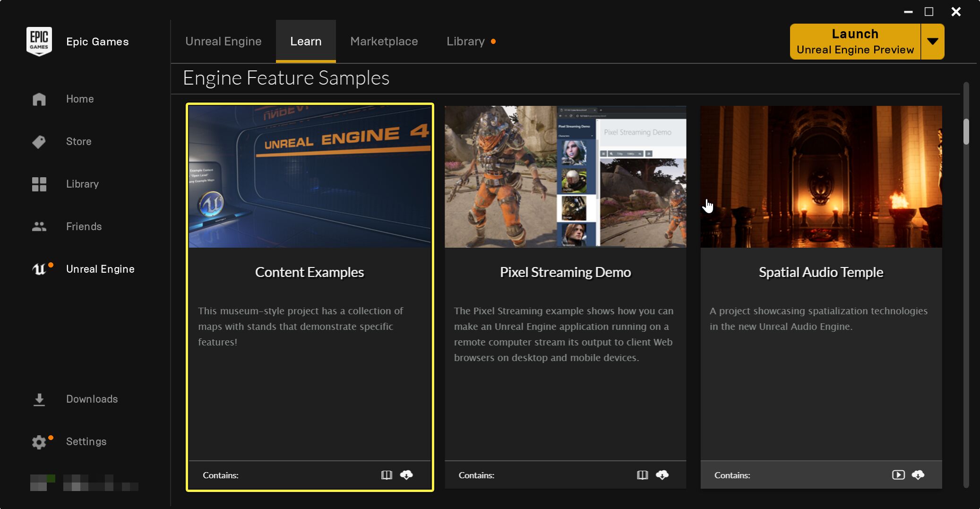Click the Epic Games logo icon

tap(39, 42)
